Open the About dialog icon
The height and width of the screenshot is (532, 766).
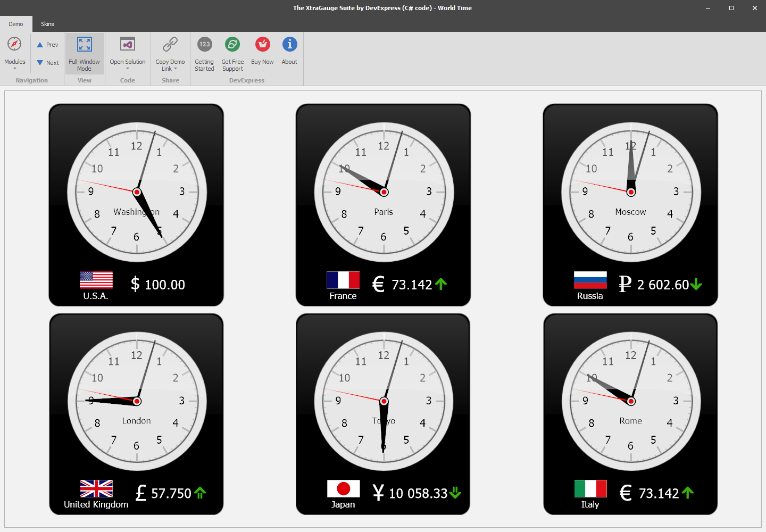[289, 44]
